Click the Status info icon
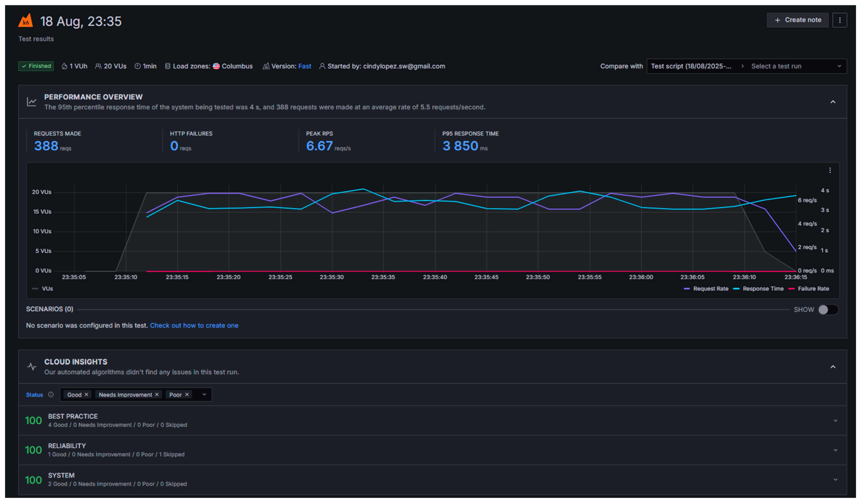 51,394
